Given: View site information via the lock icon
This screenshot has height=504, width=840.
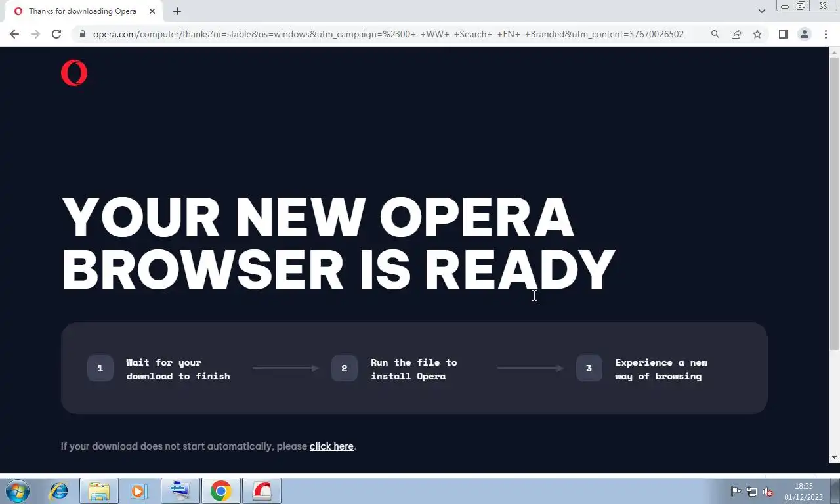Looking at the screenshot, I should (x=82, y=34).
